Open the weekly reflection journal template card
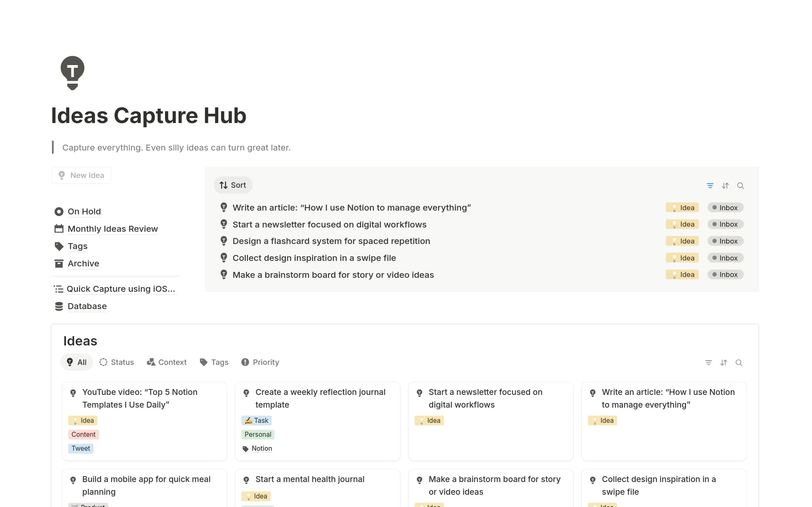812x507 pixels. 317,398
